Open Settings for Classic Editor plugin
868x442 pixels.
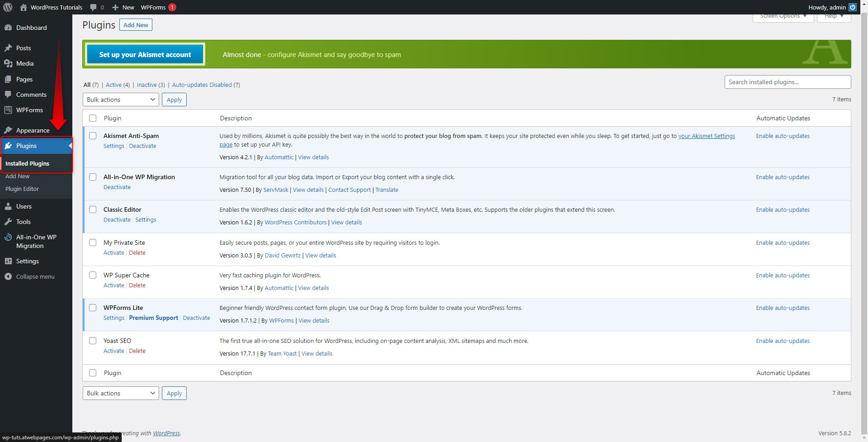[146, 219]
